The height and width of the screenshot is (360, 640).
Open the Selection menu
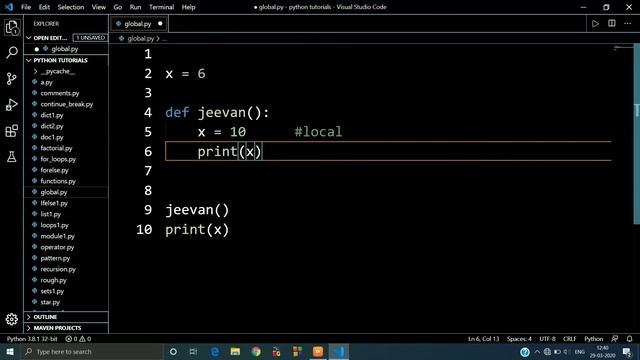[71, 7]
